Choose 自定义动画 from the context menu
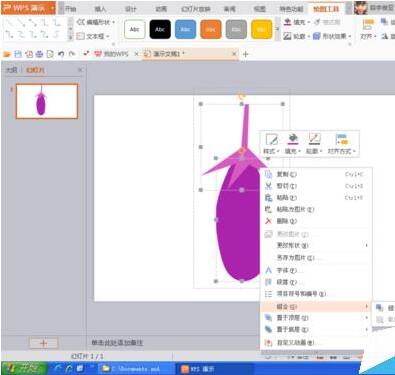Viewport: 395px width, 375px height. click(x=316, y=343)
